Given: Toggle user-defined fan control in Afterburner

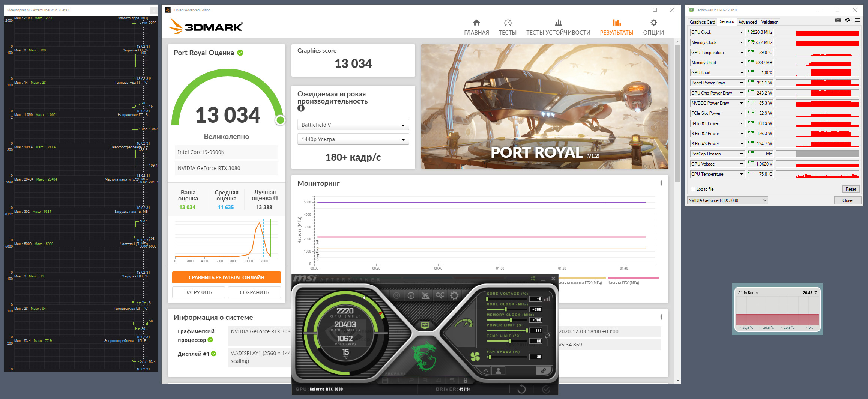Looking at the screenshot, I should coord(499,371).
